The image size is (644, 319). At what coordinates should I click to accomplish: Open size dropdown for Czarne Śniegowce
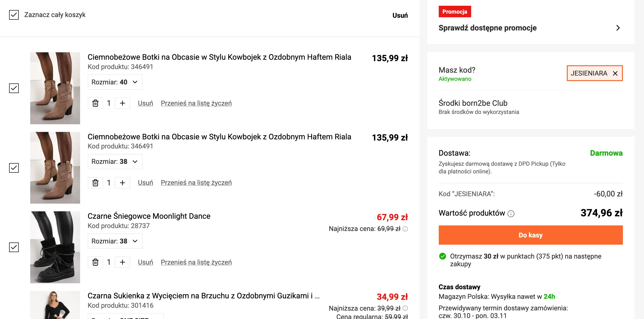click(x=115, y=241)
